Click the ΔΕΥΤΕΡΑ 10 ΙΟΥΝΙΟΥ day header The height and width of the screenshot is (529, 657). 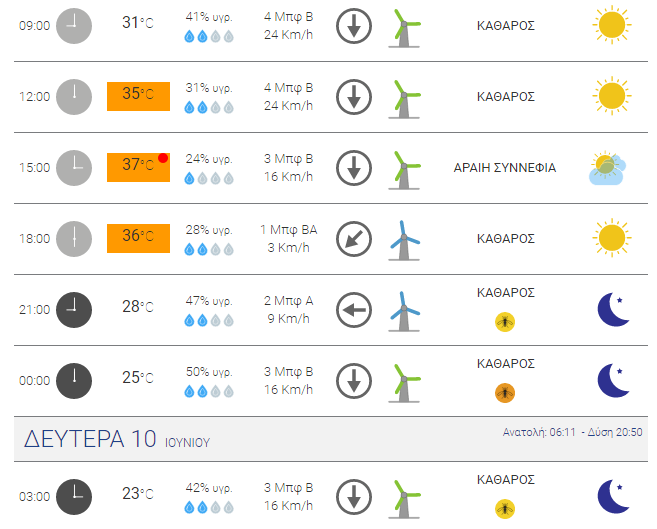click(117, 439)
